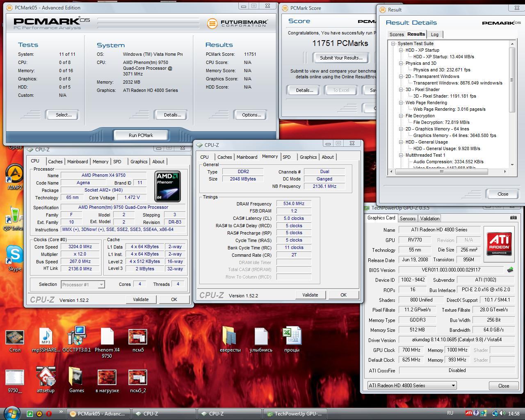This screenshot has width=525, height=420.
Task: Select 'Audio Compression: 3334.552 KB/s' result row
Action: tap(448, 162)
